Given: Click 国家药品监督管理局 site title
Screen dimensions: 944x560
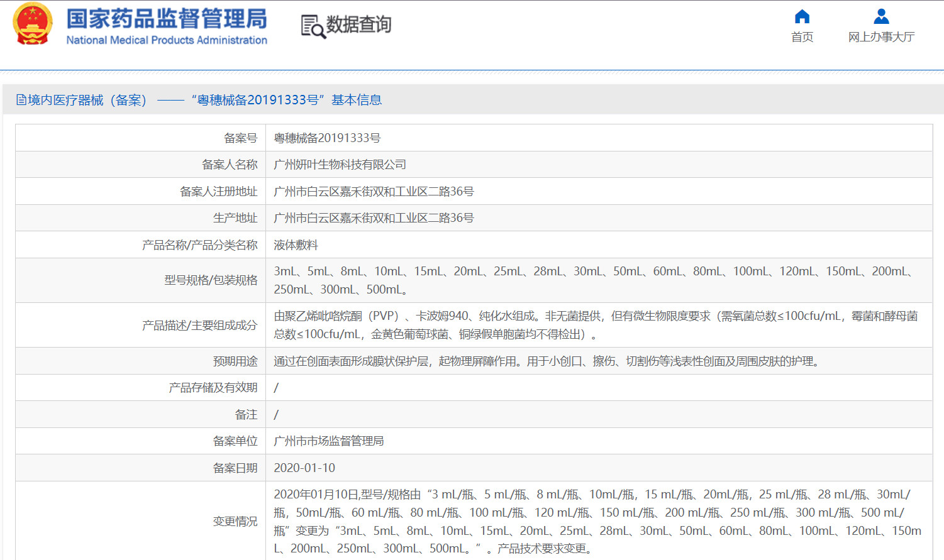Looking at the screenshot, I should [167, 19].
